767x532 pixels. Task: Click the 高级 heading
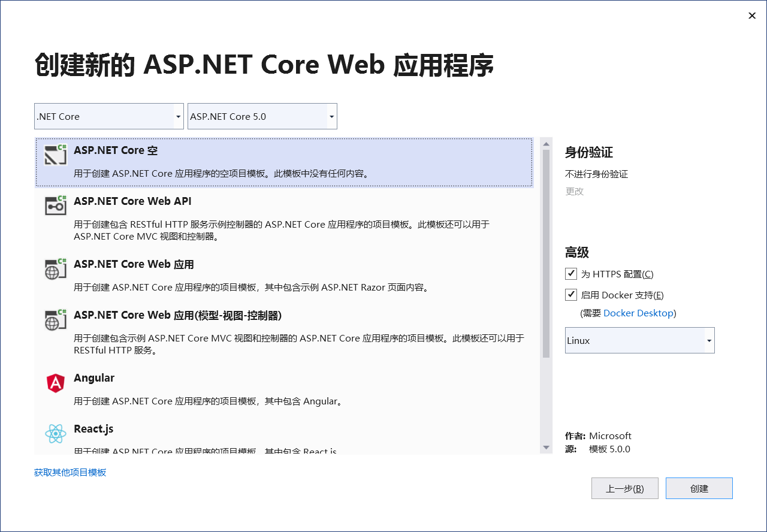click(x=577, y=253)
